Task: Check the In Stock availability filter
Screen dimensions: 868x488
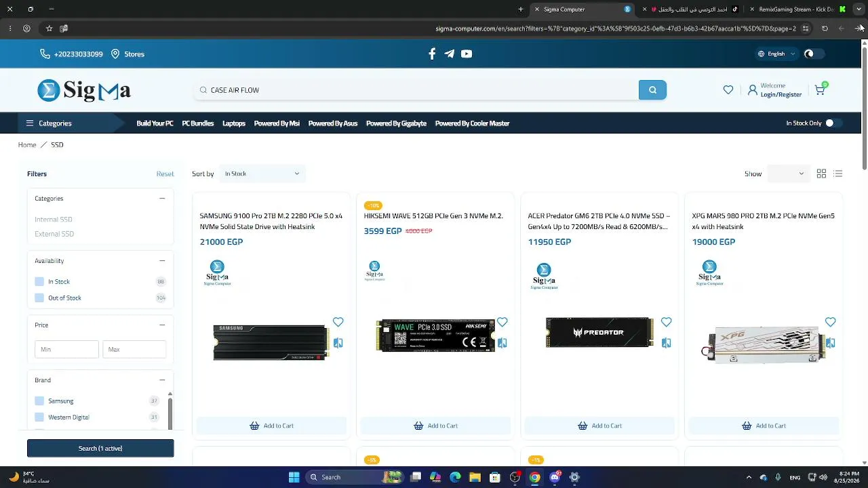Action: point(39,282)
